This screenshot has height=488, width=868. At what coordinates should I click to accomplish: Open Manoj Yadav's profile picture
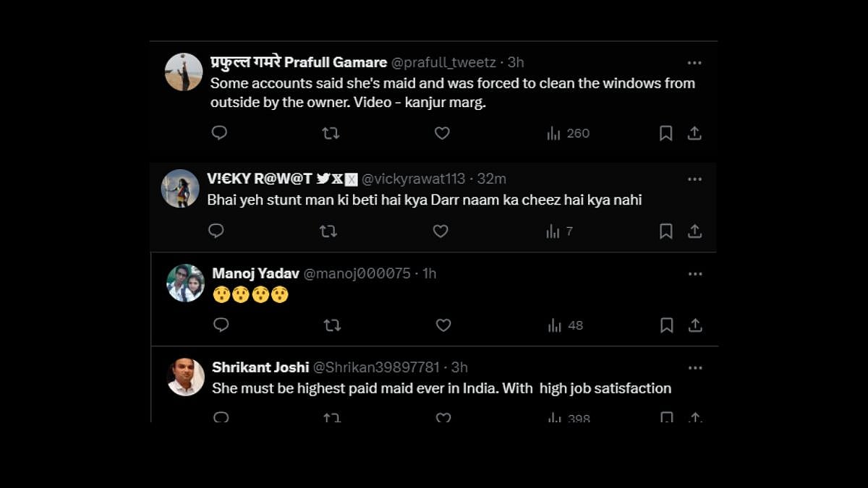tap(186, 283)
